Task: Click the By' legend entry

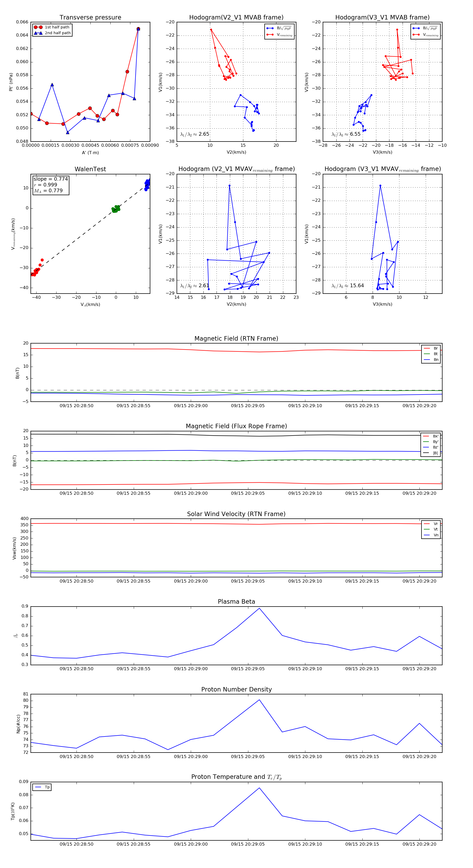Action: click(431, 442)
